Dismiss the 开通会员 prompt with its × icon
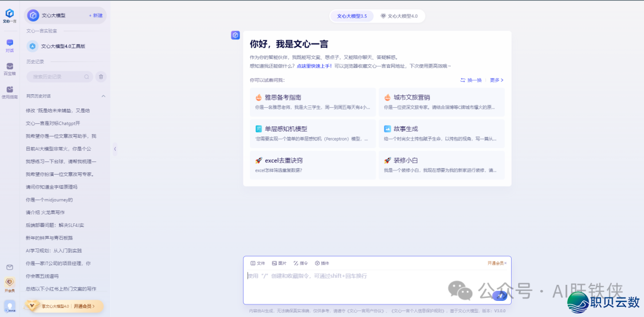 (x=506, y=263)
